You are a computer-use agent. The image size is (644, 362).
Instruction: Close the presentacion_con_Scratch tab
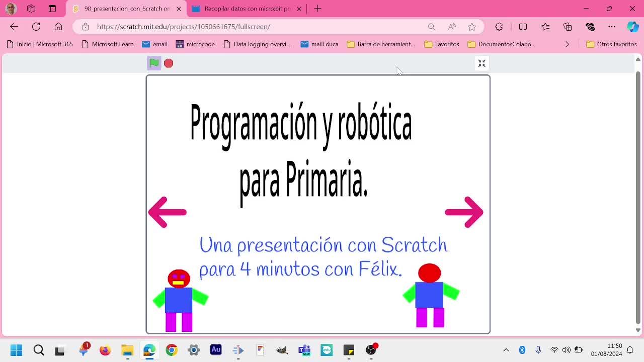tap(179, 9)
